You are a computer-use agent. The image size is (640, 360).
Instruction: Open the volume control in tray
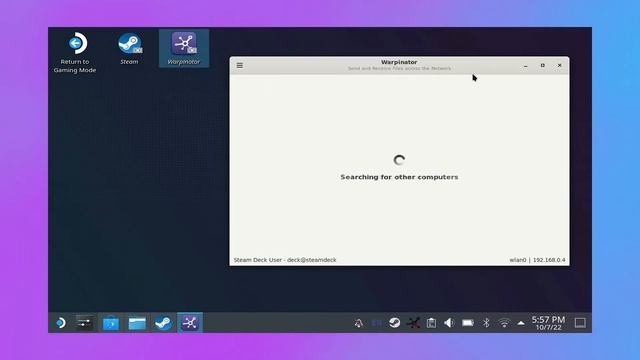pyautogui.click(x=449, y=323)
